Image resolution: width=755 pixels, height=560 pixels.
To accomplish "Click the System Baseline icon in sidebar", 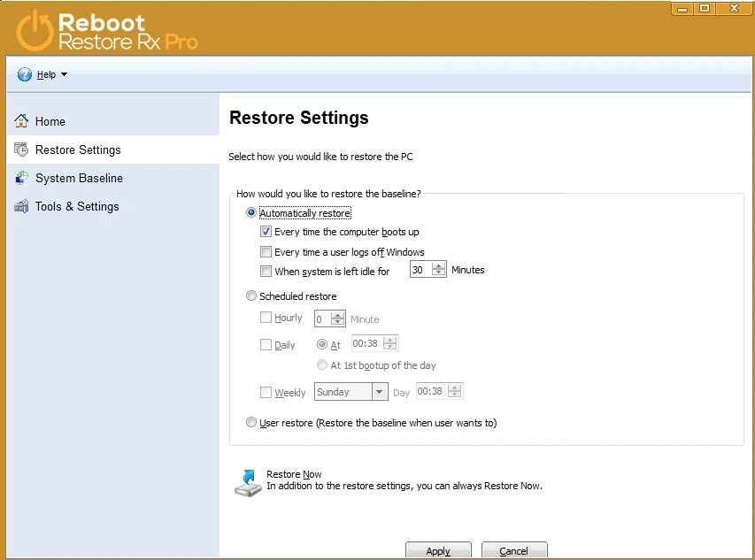I will [21, 178].
